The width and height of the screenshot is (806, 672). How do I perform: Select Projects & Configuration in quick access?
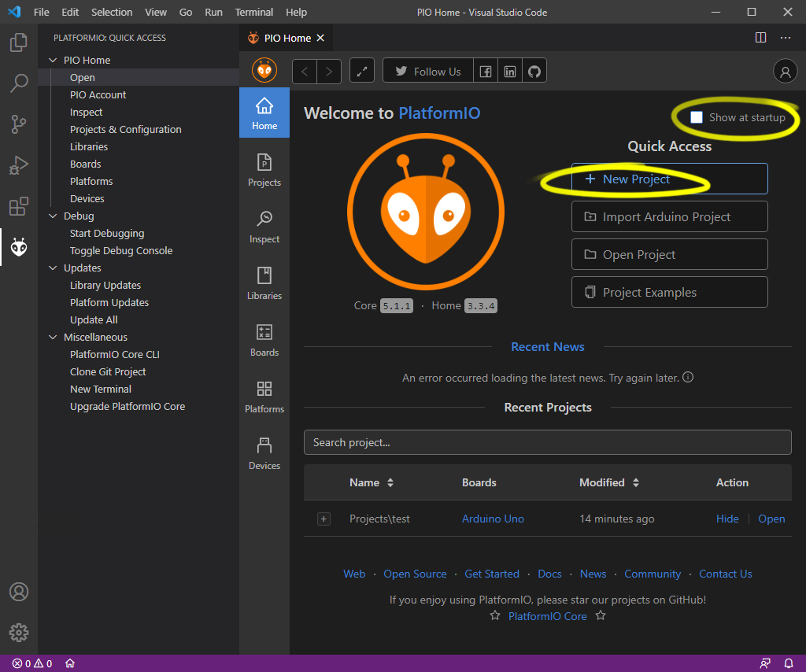click(x=125, y=130)
